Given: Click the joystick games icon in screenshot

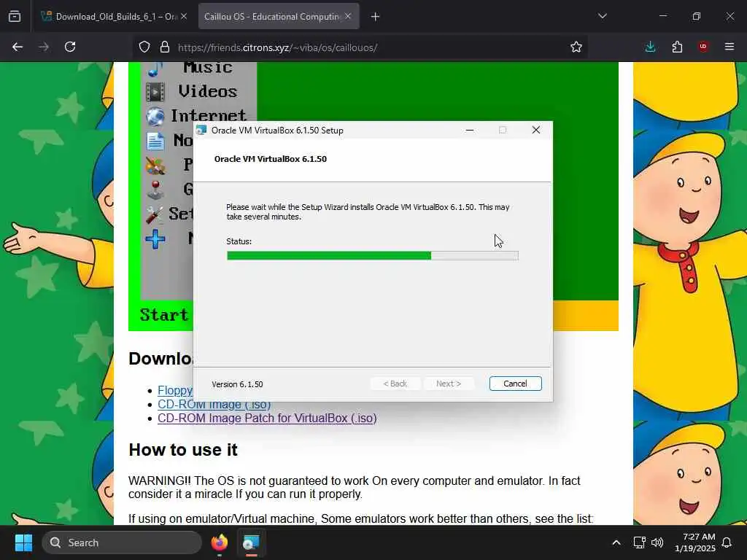Looking at the screenshot, I should [x=155, y=190].
